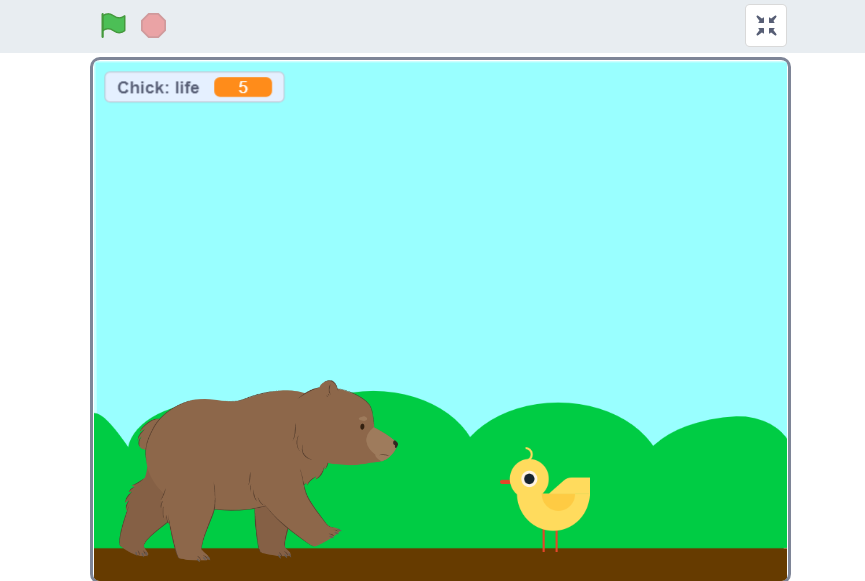Exit full screen mode
865x581 pixels.
(766, 26)
